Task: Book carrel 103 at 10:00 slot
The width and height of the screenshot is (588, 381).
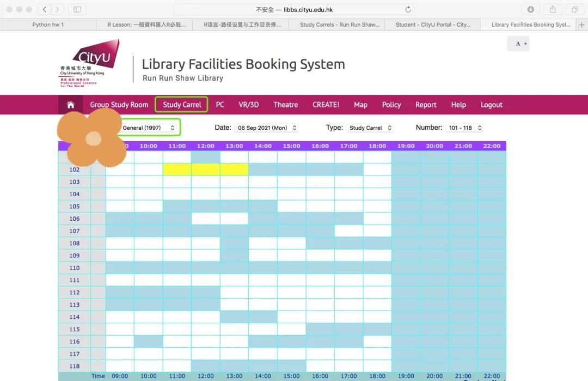Action: (149, 182)
